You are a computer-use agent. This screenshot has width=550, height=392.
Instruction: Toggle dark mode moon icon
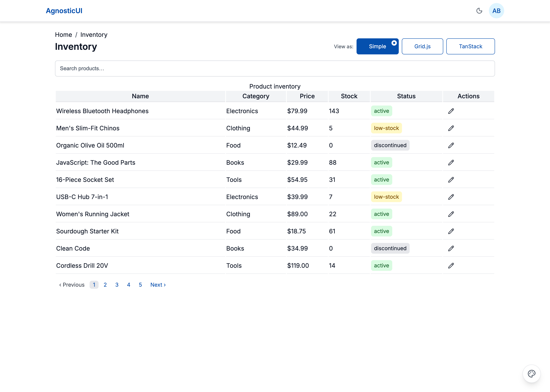pos(479,11)
